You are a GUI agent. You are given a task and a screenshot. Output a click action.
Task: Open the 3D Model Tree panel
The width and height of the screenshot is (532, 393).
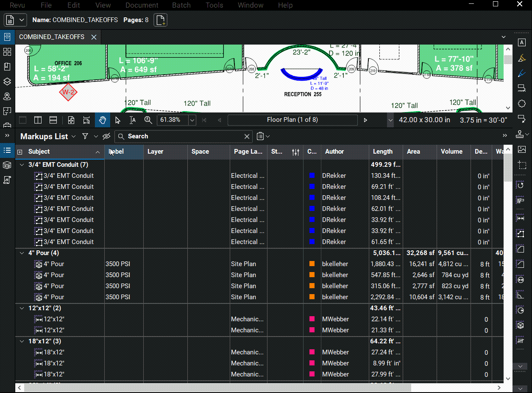click(x=7, y=165)
